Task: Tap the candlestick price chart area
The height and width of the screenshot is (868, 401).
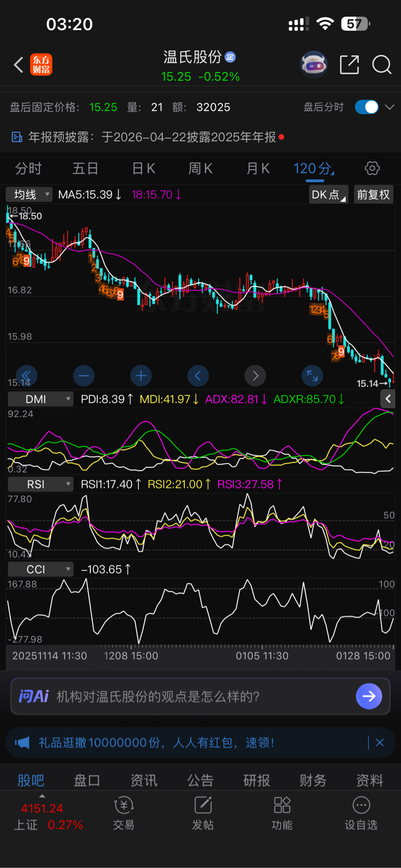Action: click(200, 295)
